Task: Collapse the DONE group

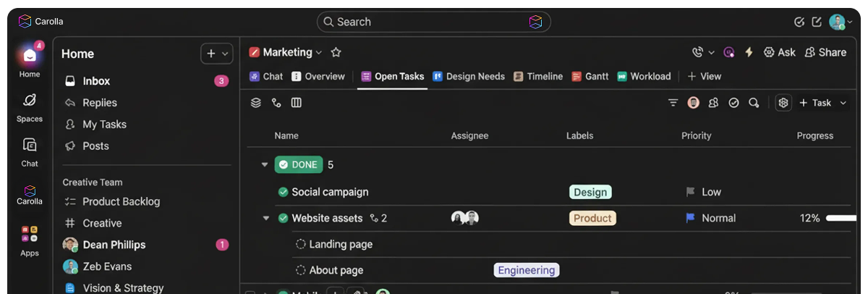Action: tap(265, 165)
